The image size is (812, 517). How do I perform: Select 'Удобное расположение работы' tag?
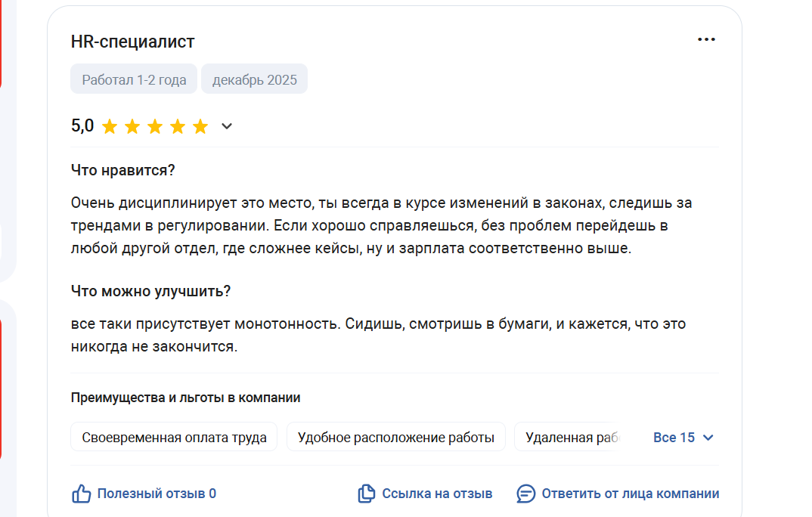pos(395,437)
